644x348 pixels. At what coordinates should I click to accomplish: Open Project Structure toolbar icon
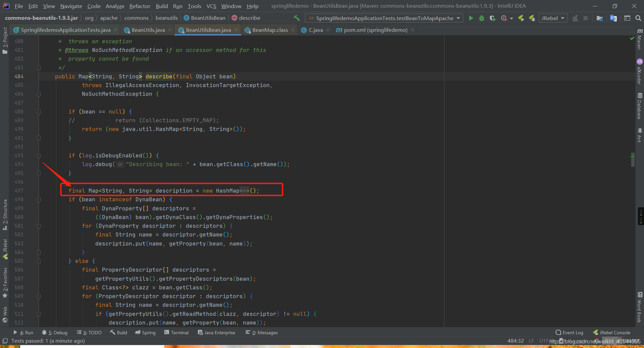[600, 18]
